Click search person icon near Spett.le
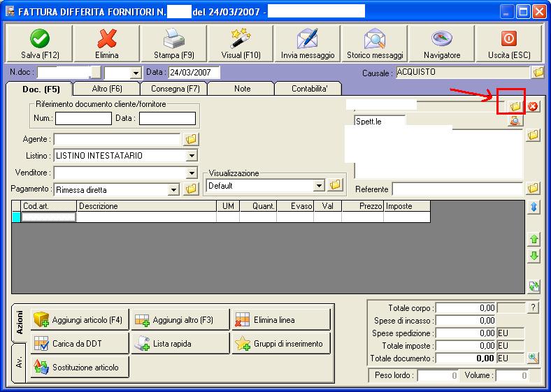 pos(515,121)
